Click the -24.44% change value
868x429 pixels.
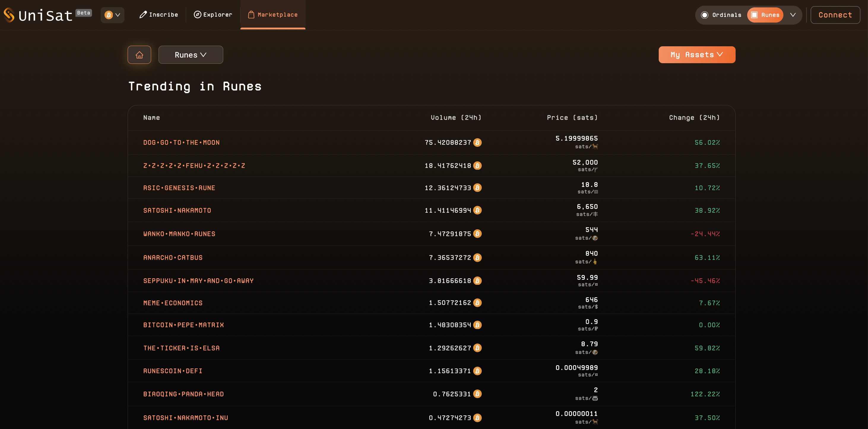705,234
